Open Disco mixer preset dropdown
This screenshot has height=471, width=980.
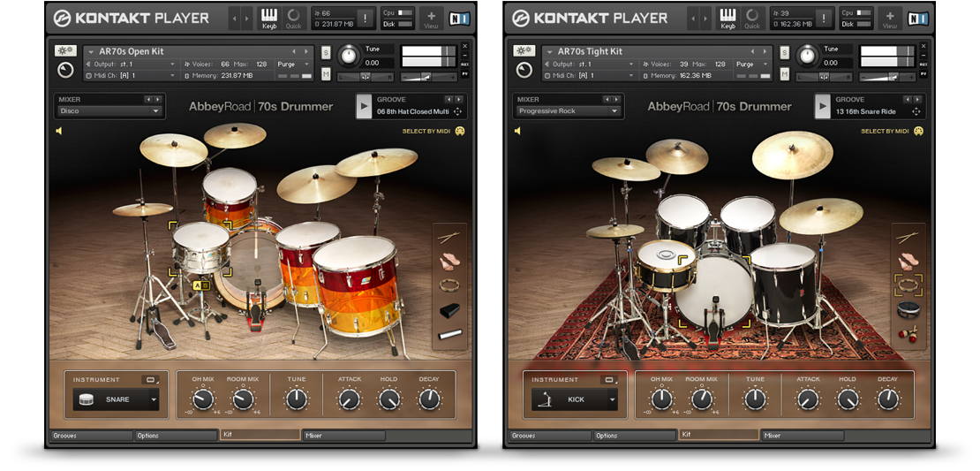coord(109,111)
